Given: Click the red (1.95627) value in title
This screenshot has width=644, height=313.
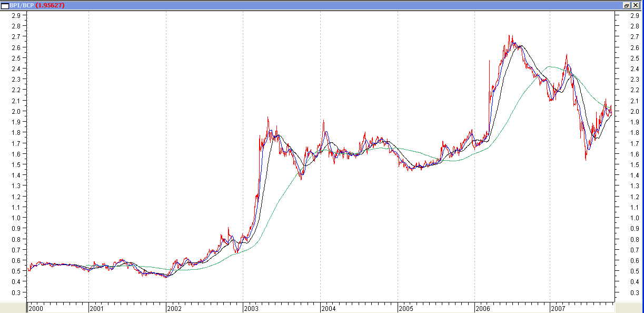Looking at the screenshot, I should [51, 5].
